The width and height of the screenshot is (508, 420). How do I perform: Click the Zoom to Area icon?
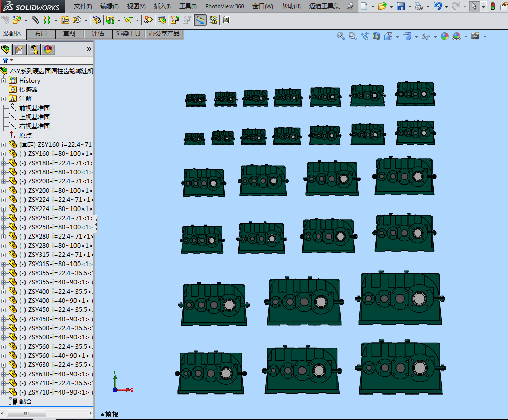tap(352, 36)
